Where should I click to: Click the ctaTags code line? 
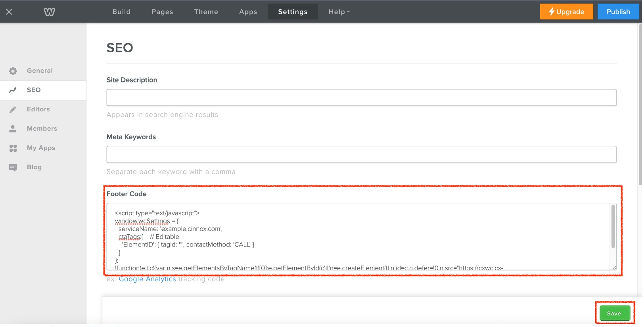coord(149,237)
